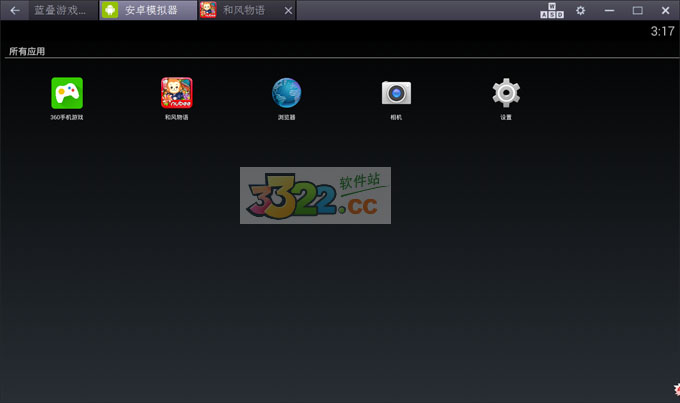Click the 360手机游戏 label text
The width and height of the screenshot is (680, 403).
pos(67,117)
